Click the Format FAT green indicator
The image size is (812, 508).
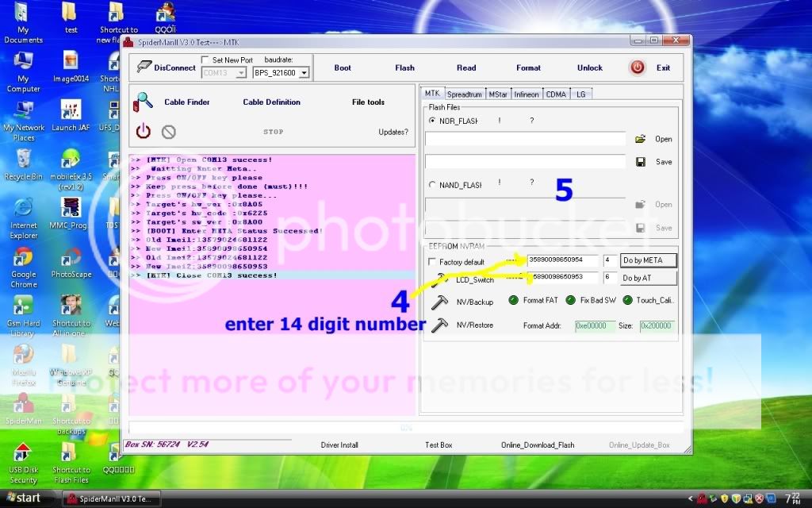coord(514,300)
